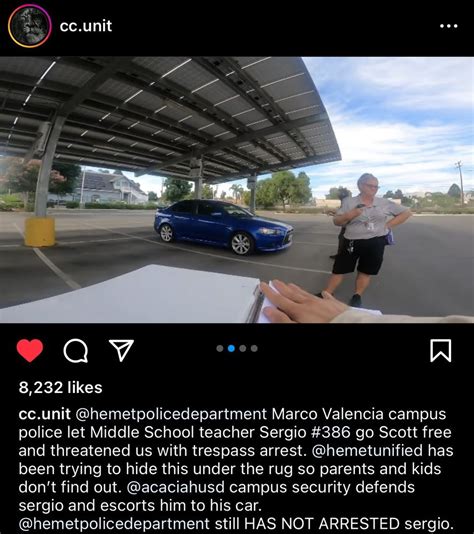Tap the #386 hashtag in caption
The height and width of the screenshot is (534, 474).
331,432
